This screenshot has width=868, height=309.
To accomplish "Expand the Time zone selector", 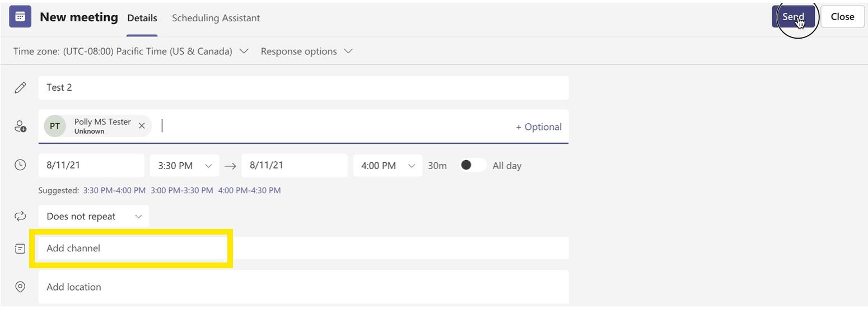I will pos(131,51).
